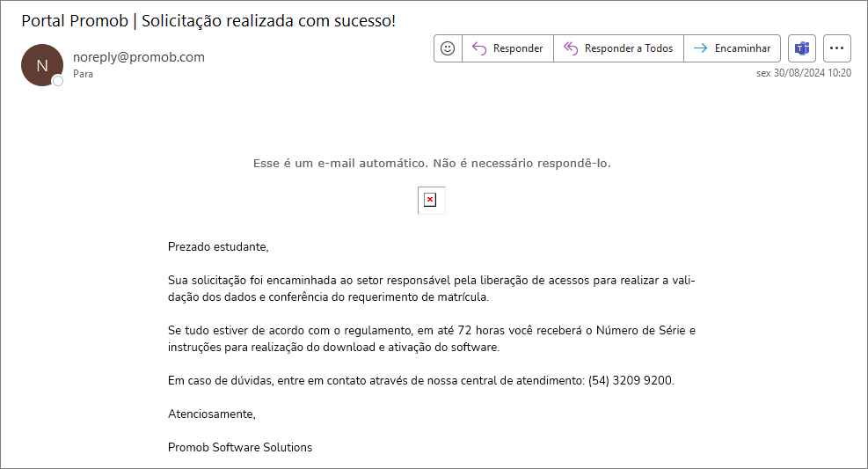Select the presence status circle on the avatar
The image size is (868, 469).
tap(57, 82)
